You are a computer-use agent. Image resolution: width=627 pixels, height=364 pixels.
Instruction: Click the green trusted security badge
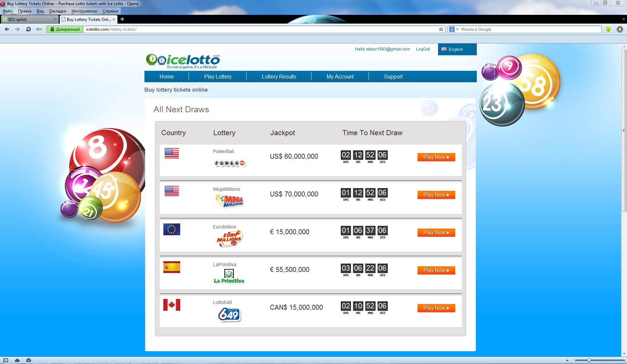(65, 29)
